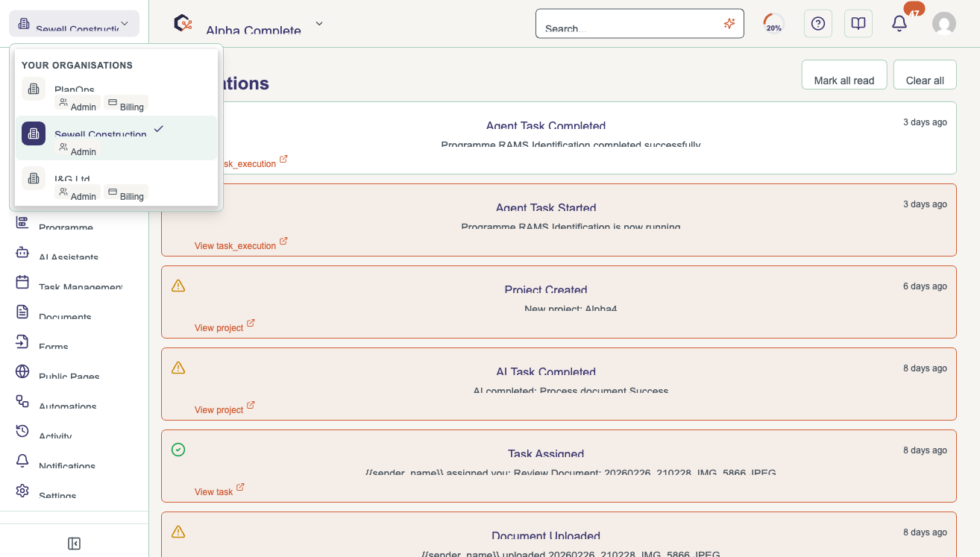Click the warning icon on Document Uploaded
The image size is (980, 557).
pyautogui.click(x=178, y=532)
